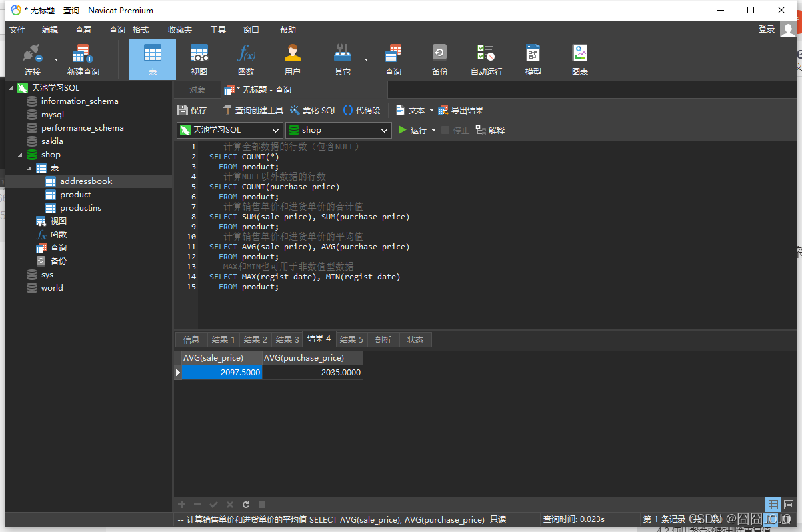Open the 函数 (Function) toolbar icon

point(246,60)
